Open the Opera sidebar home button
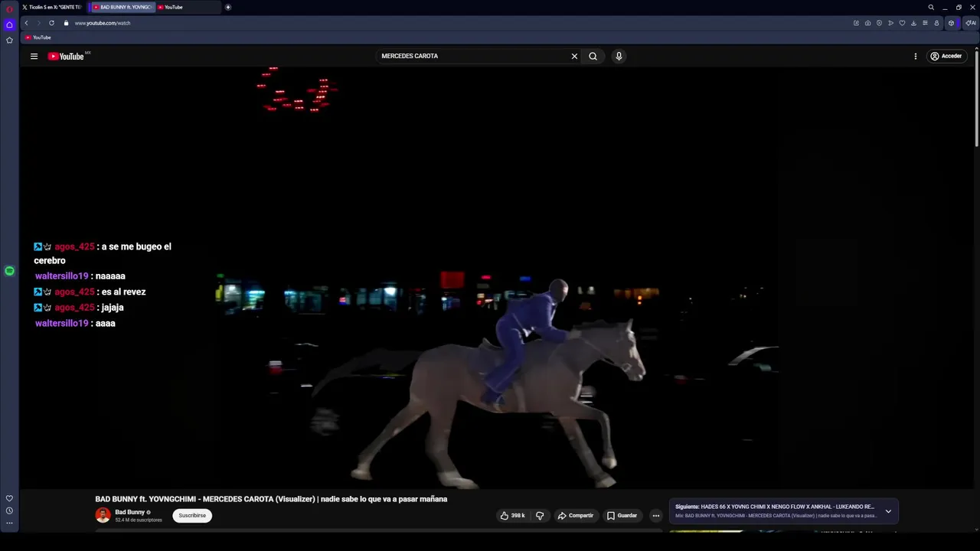The image size is (980, 551). pos(9,25)
